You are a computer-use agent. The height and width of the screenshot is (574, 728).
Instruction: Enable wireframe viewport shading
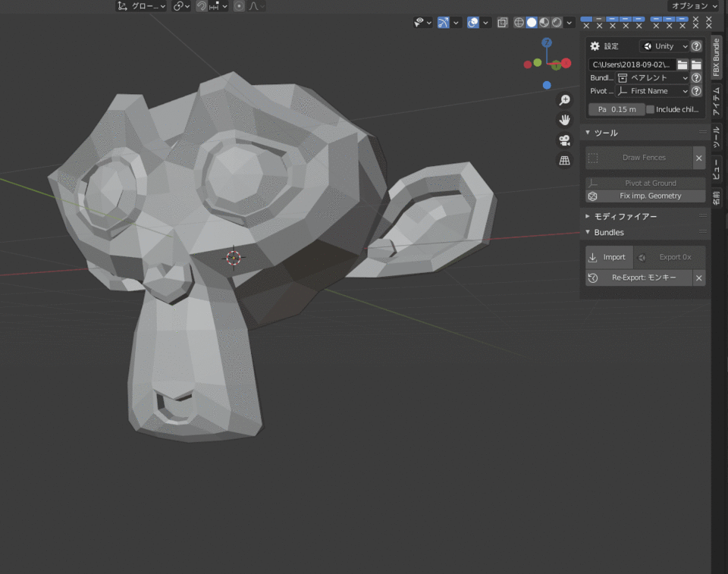(x=519, y=23)
